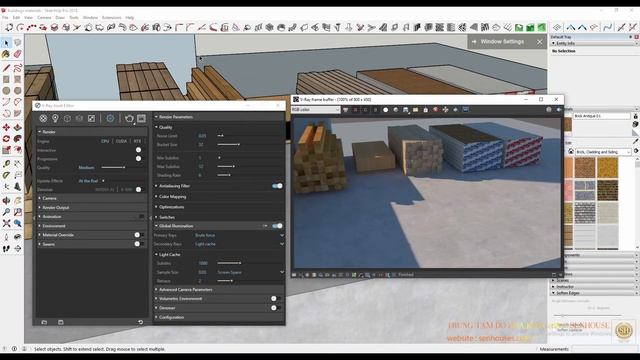Pick the red Move arrows tool

[6, 127]
